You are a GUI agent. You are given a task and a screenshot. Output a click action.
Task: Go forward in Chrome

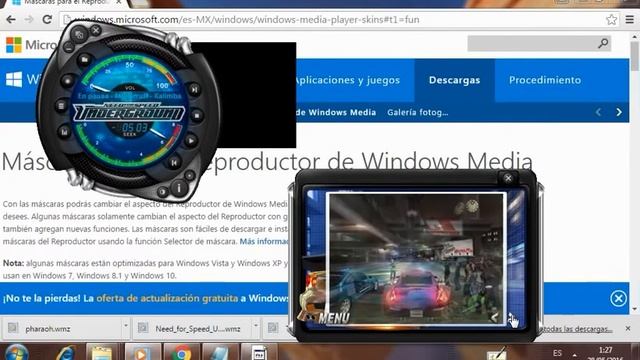point(29,19)
